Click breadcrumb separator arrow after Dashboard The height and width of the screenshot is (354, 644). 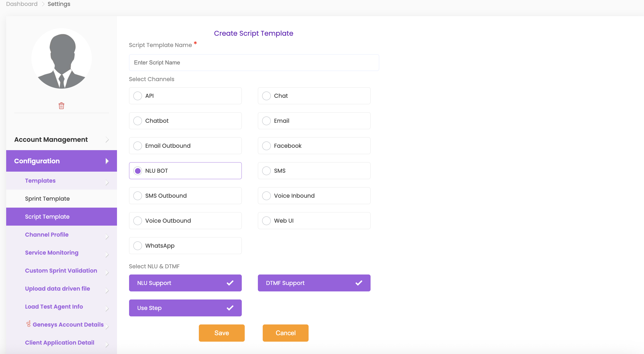(43, 4)
